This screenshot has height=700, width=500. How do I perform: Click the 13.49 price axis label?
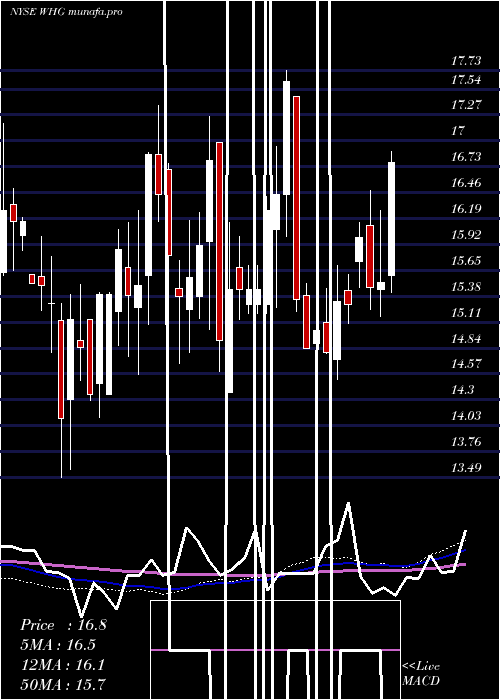click(466, 467)
